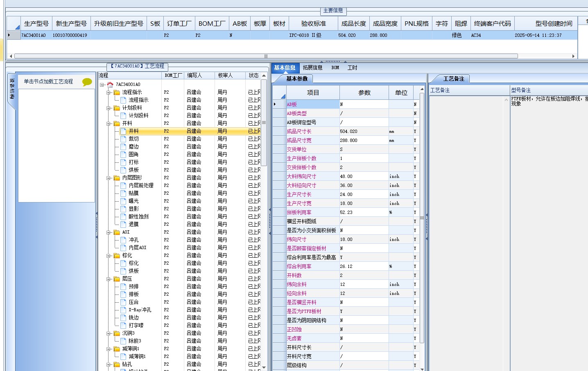Click the 大料纬向尺寸 value 48.00
Screen dimensions: 588x371
(x=364, y=177)
